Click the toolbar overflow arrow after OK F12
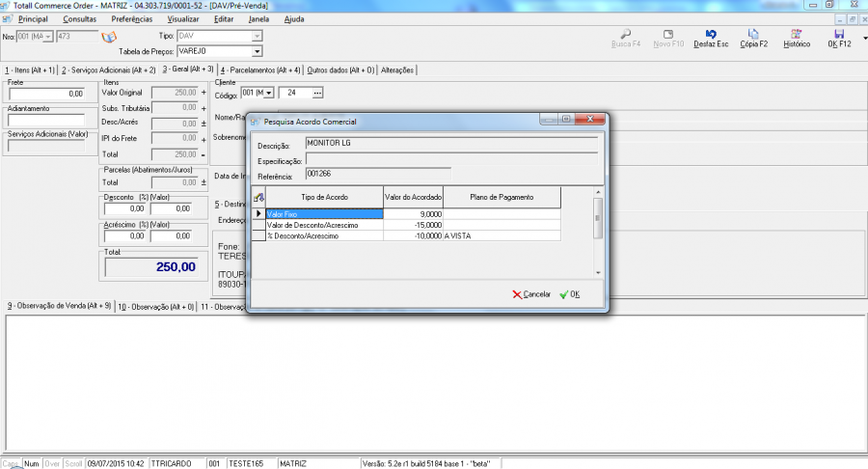Image resolution: width=868 pixels, height=469 pixels. click(863, 38)
